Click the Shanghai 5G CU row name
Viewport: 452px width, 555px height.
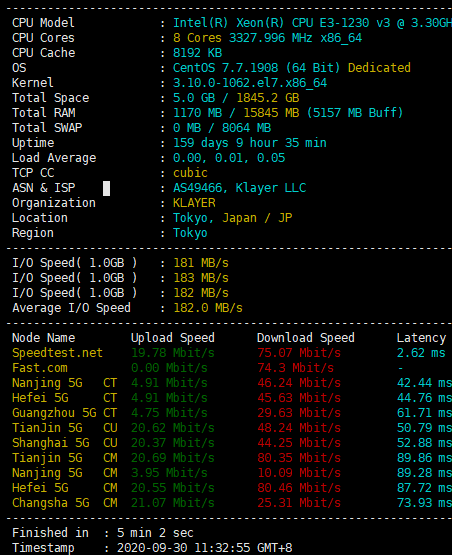64,443
